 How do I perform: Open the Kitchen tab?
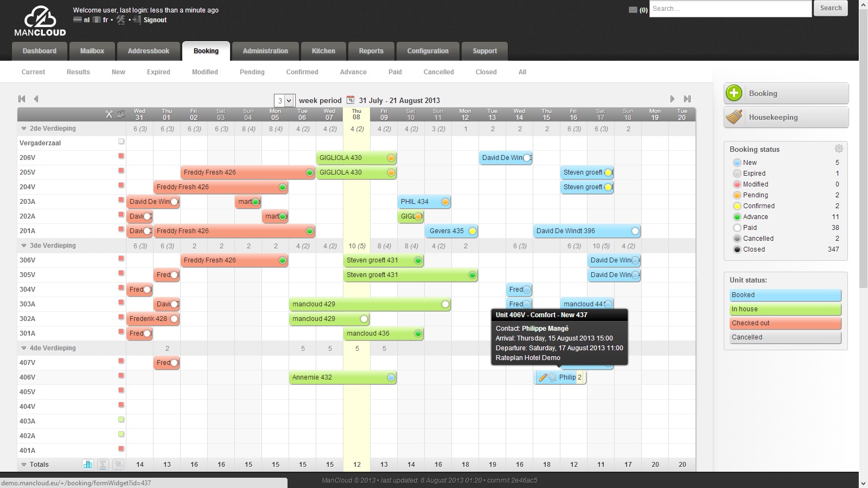323,51
